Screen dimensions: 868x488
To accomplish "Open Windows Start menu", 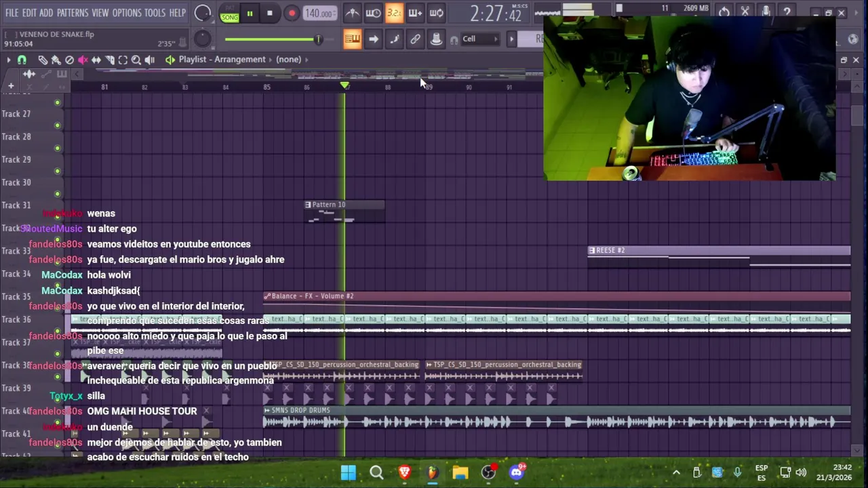I will (349, 472).
